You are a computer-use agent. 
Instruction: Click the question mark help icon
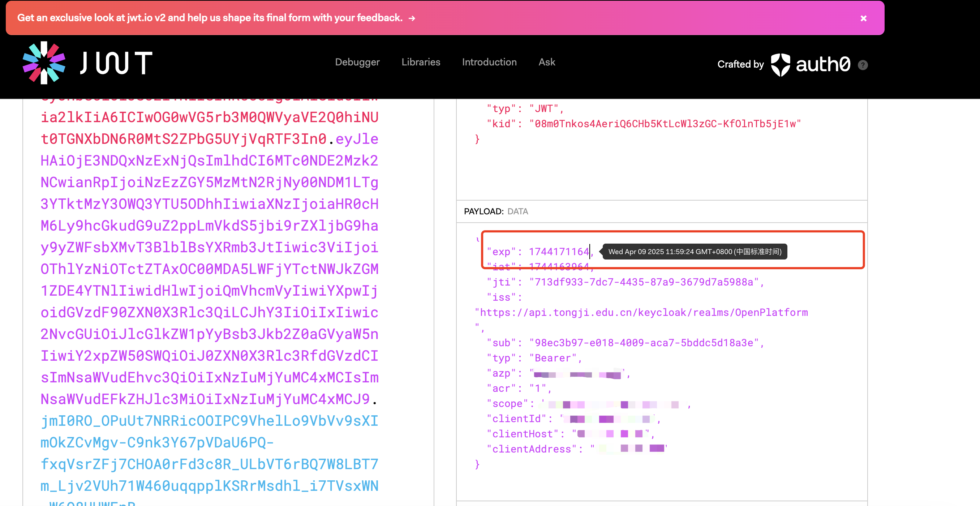863,65
